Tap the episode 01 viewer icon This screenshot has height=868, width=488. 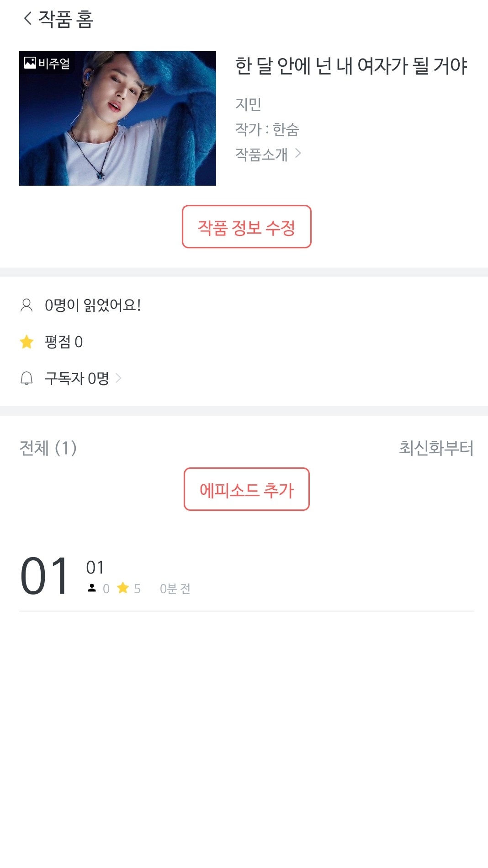pos(92,588)
